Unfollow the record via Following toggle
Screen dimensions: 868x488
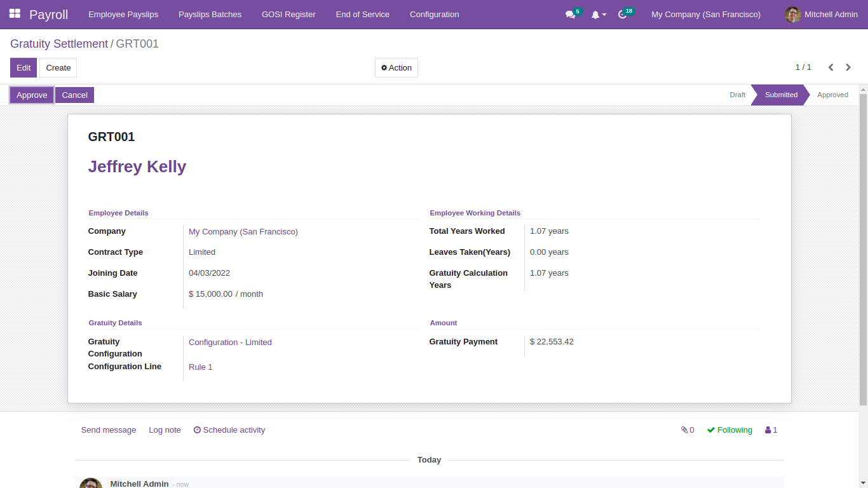729,430
